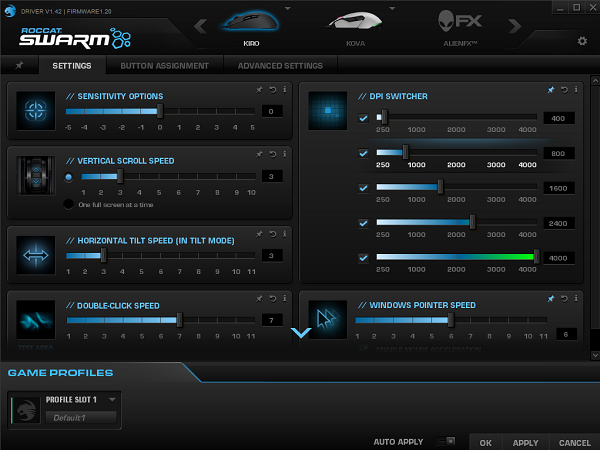Unpin the Windows Pointer Speed panel
Viewport: 600px width, 450px height.
551,298
